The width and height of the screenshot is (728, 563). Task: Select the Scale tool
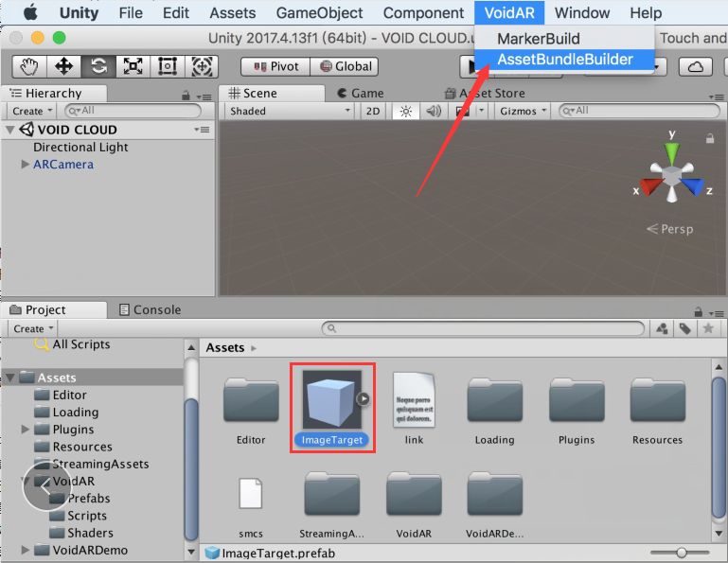click(133, 66)
